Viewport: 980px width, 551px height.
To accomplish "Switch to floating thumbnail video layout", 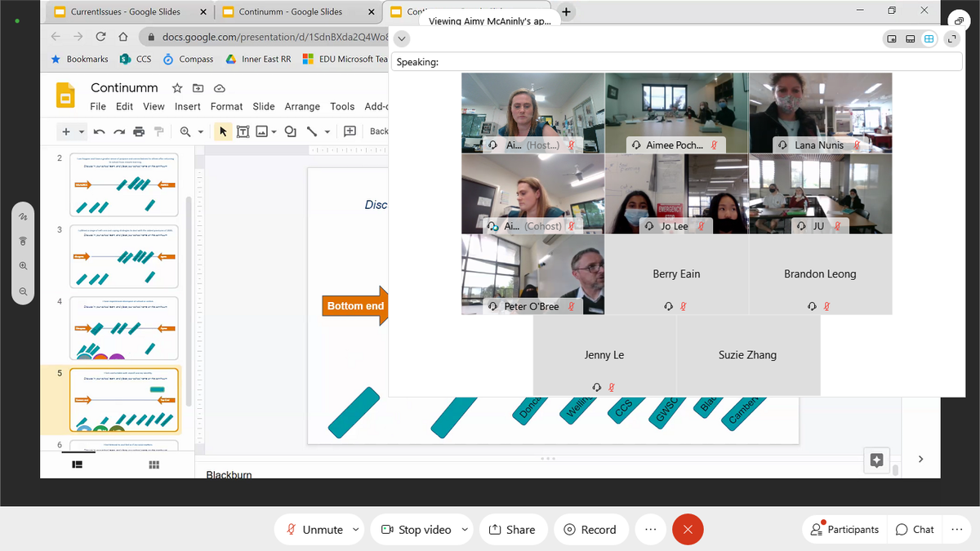I will coord(892,39).
